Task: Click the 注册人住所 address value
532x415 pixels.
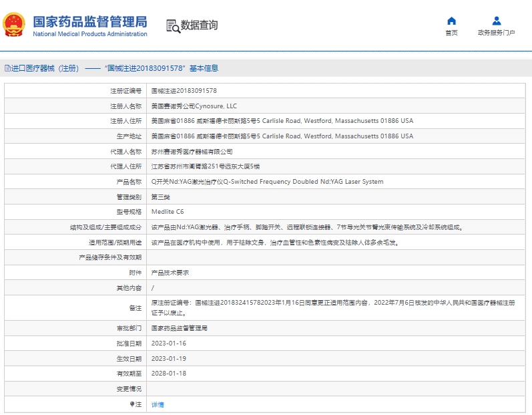Action: pyautogui.click(x=282, y=121)
